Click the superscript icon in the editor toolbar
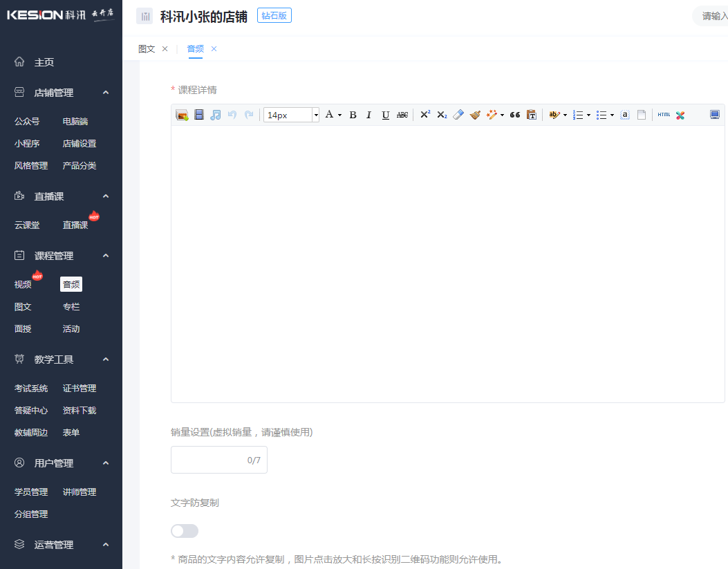The image size is (728, 569). (424, 115)
